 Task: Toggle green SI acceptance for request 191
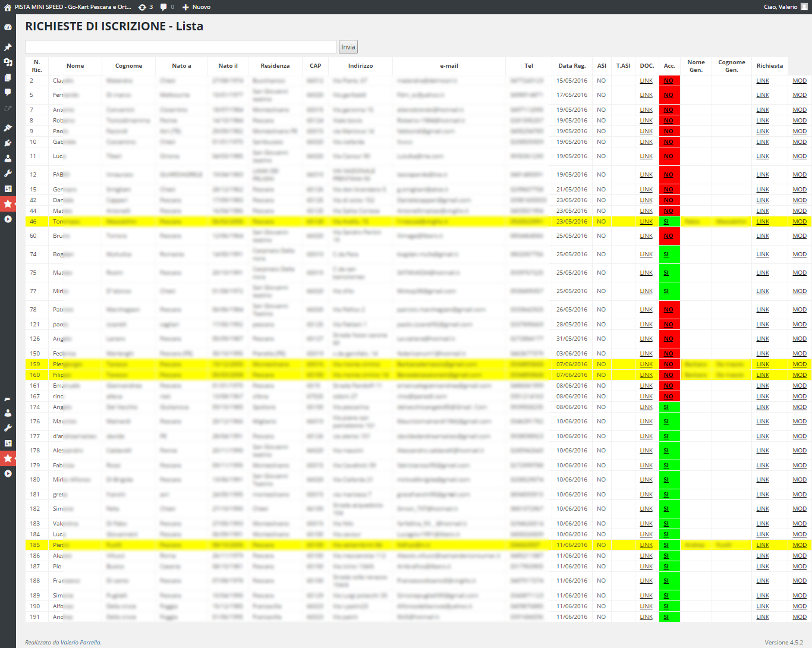point(666,617)
